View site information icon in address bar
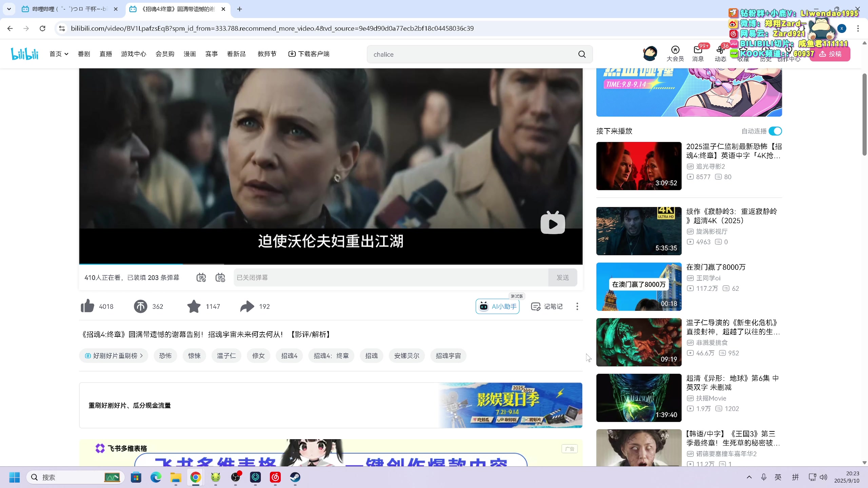This screenshot has width=868, height=488. (x=62, y=28)
